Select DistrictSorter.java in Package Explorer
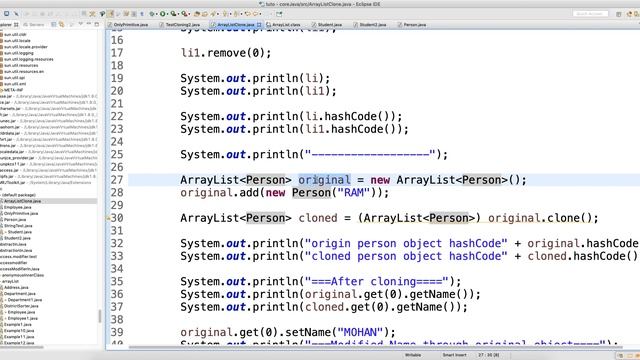 click(x=21, y=306)
